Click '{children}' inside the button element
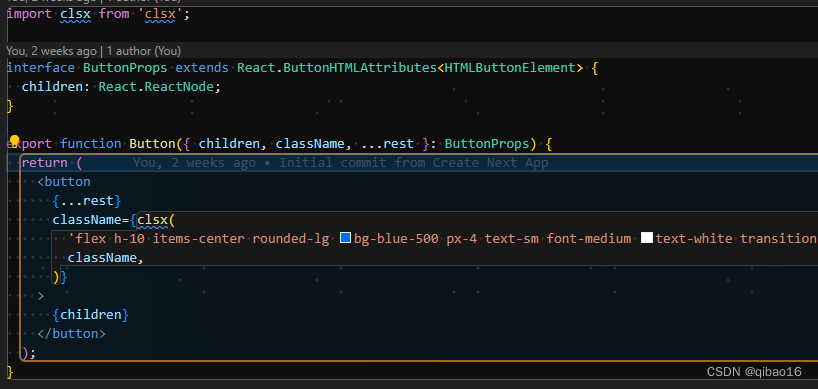Image resolution: width=818 pixels, height=389 pixels. pyautogui.click(x=91, y=315)
